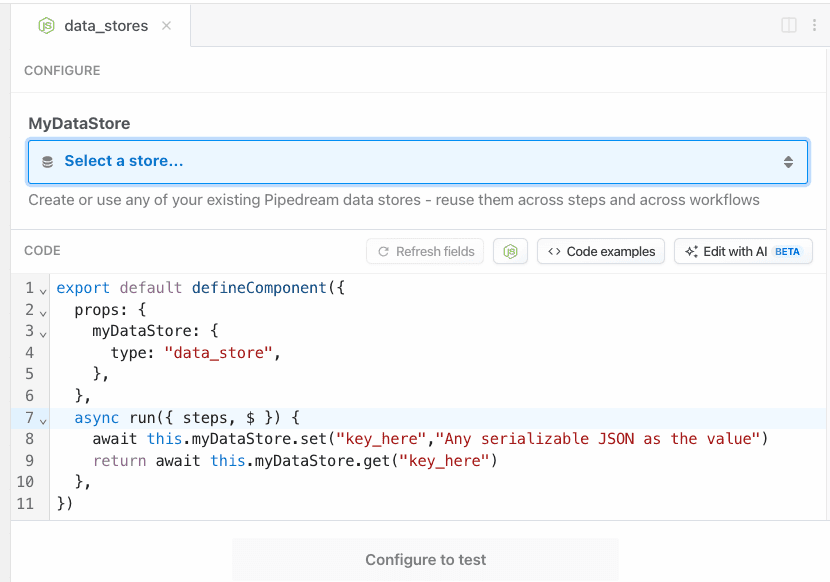Click the circular arrow icon in Refresh fields
This screenshot has height=582, width=830.
[384, 252]
